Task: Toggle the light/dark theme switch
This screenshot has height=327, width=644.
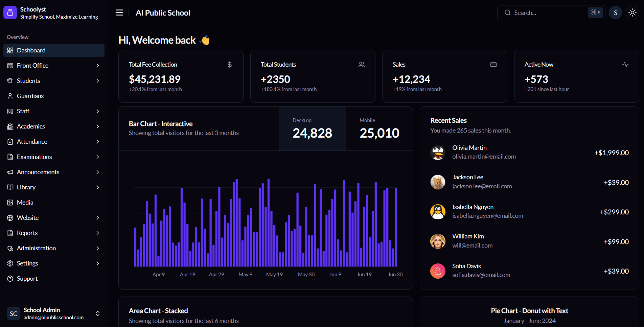Action: [632, 13]
